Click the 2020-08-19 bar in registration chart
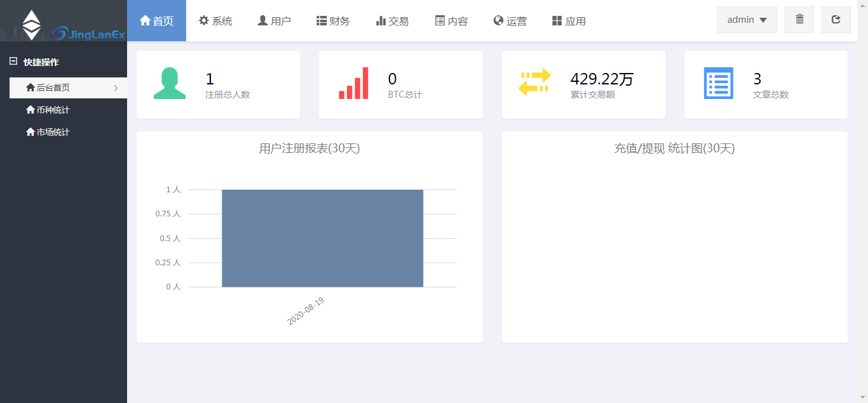The image size is (868, 403). [x=322, y=238]
